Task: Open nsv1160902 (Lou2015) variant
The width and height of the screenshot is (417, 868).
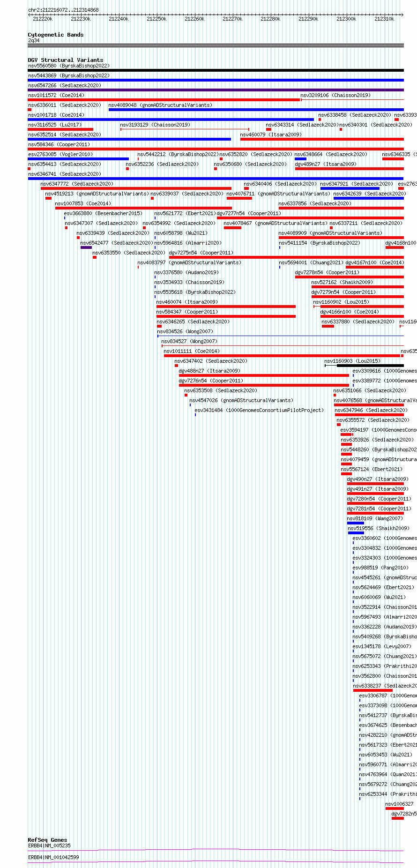Action: click(x=341, y=302)
